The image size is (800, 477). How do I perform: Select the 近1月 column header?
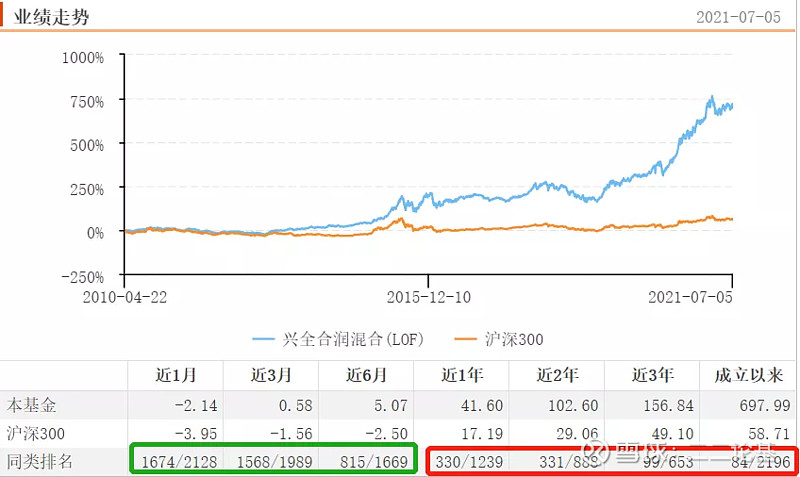175,375
